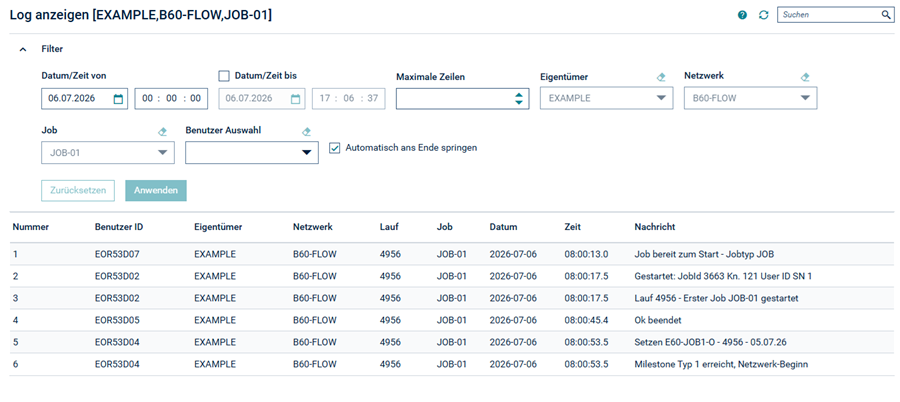Enable the Datum/Zeit bis checkbox

(x=224, y=76)
